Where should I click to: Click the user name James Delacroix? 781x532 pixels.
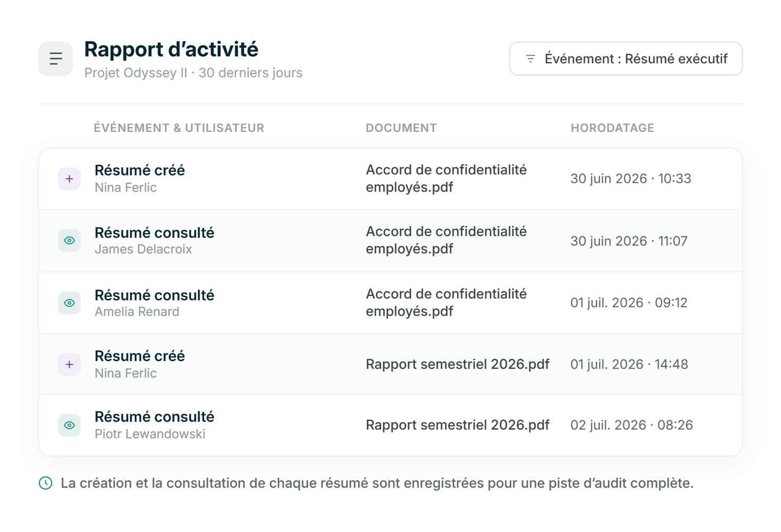[143, 250]
